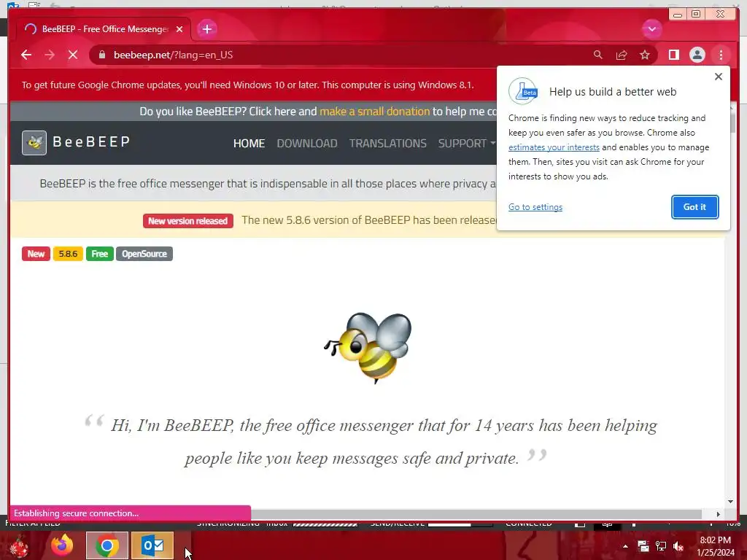Click the BeeBEEP bee logo icon

click(x=34, y=143)
